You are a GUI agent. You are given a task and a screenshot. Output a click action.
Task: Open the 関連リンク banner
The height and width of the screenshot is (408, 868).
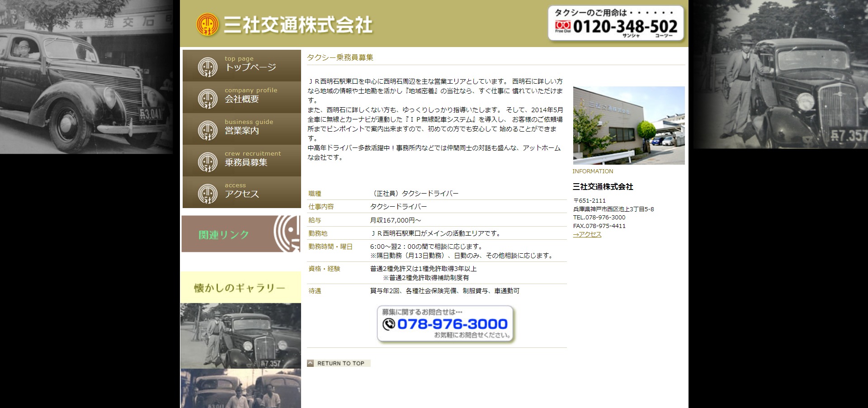pyautogui.click(x=241, y=234)
